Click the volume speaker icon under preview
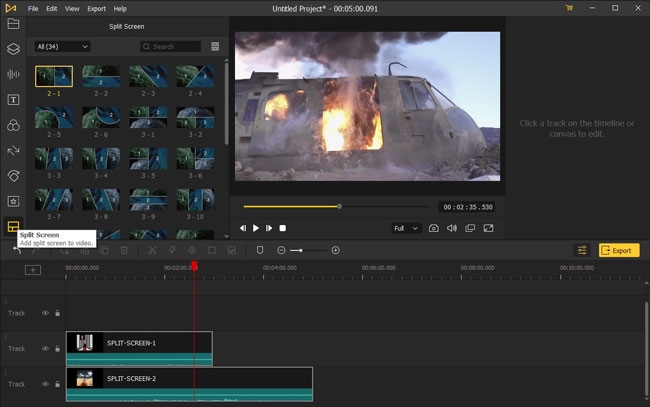 click(452, 228)
